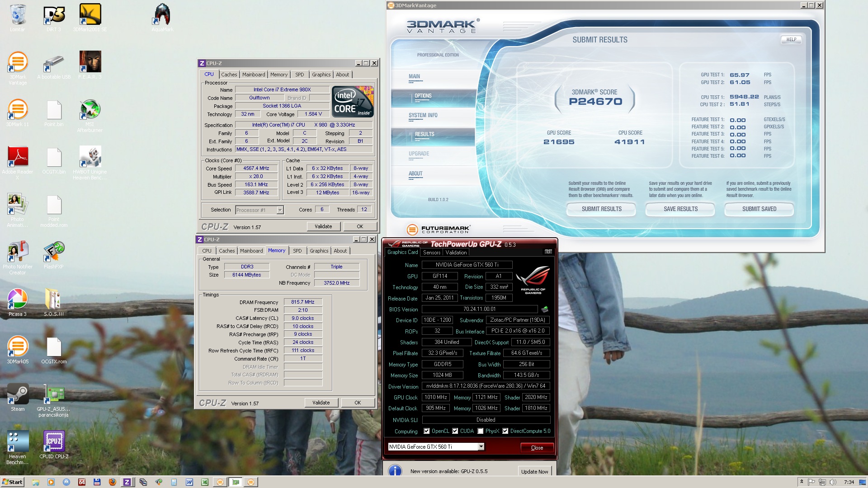The height and width of the screenshot is (488, 868).
Task: Click the taskbar clock showing 7:34
Action: [849, 482]
